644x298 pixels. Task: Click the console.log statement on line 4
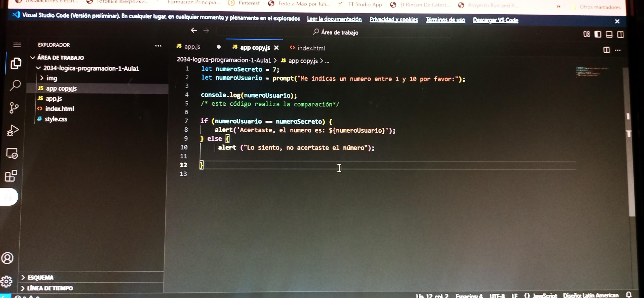(249, 95)
